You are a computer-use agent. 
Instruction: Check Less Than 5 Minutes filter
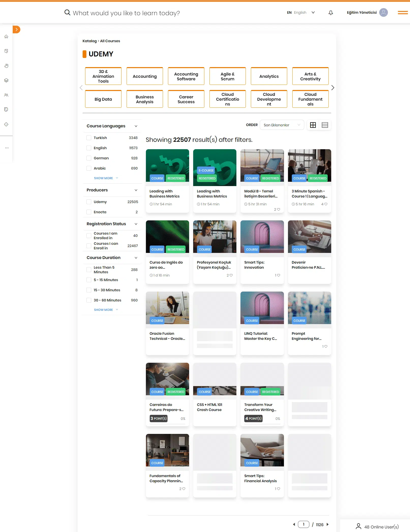pos(89,270)
